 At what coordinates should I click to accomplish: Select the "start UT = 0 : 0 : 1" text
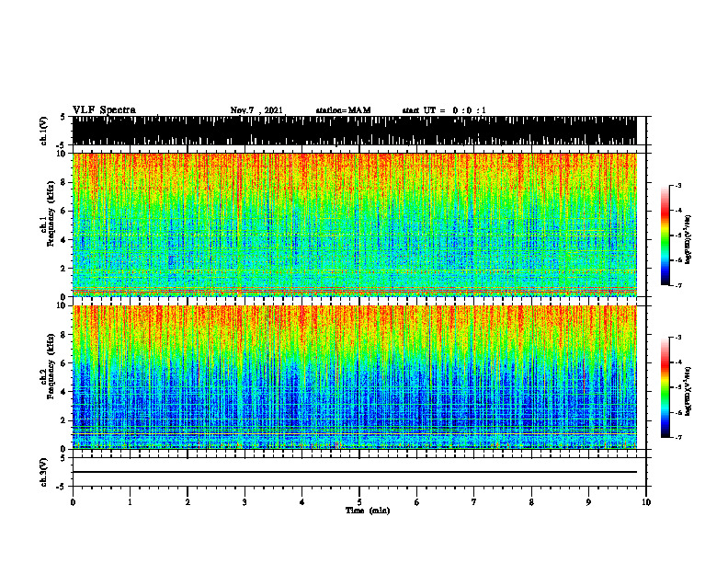[444, 110]
